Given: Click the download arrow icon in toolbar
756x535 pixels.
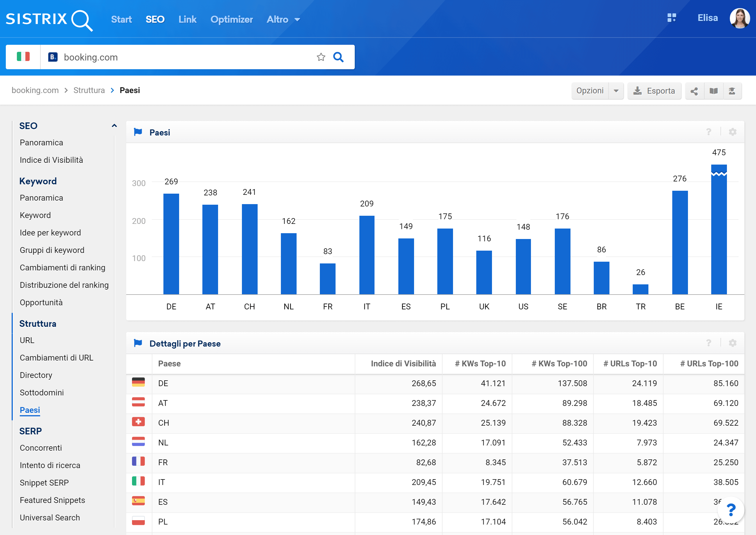Looking at the screenshot, I should pyautogui.click(x=637, y=90).
